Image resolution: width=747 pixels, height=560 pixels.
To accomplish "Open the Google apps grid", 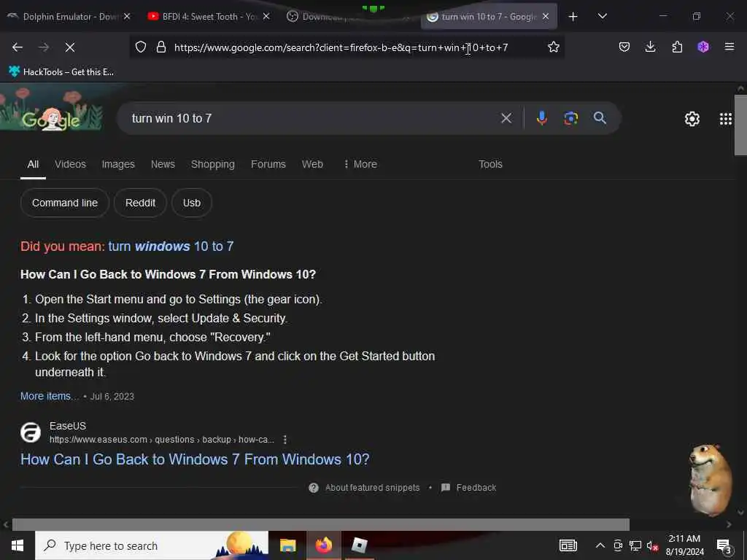I will [726, 119].
